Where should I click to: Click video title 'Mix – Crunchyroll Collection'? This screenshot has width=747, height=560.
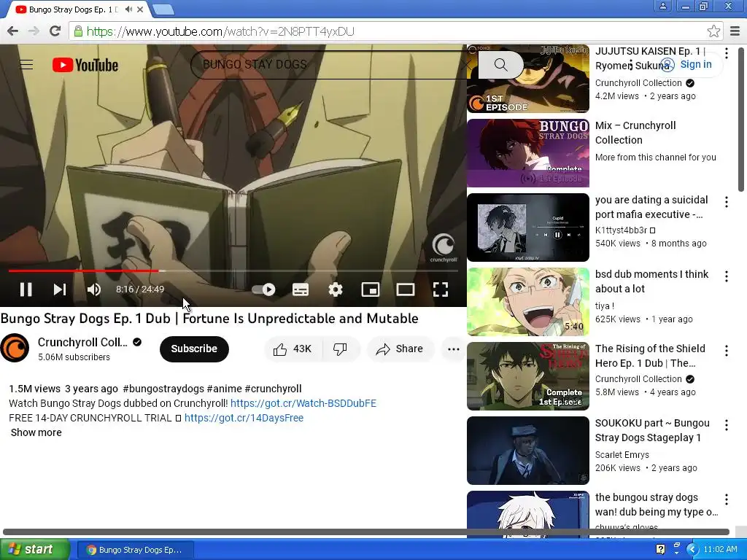(x=635, y=133)
